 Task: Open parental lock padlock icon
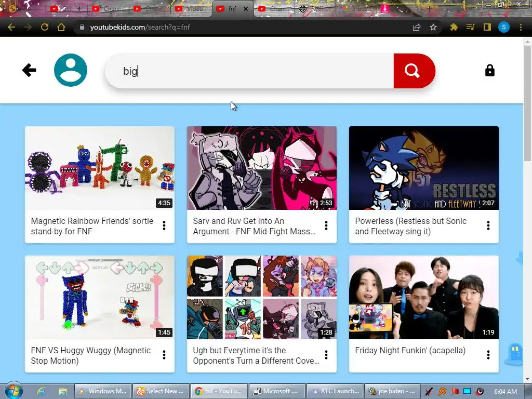(489, 71)
